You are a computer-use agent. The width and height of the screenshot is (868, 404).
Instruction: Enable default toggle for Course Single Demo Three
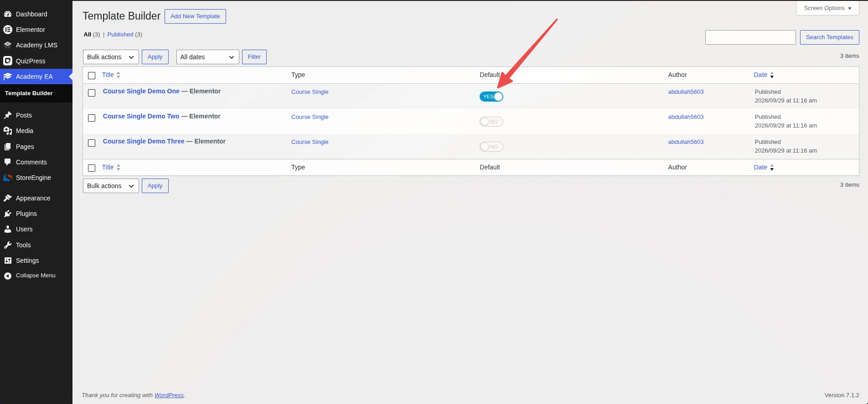[x=491, y=147]
